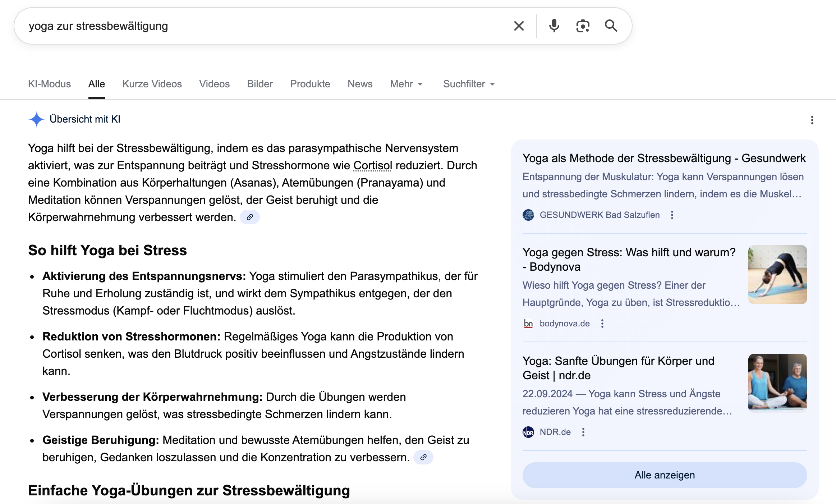Click into the search input field
This screenshot has width=836, height=504.
252,26
